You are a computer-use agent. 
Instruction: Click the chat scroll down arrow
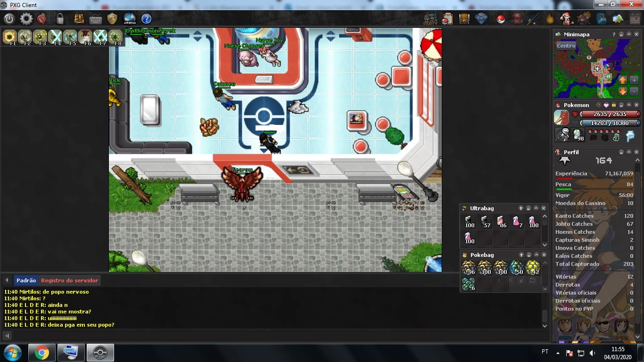pyautogui.click(x=545, y=326)
